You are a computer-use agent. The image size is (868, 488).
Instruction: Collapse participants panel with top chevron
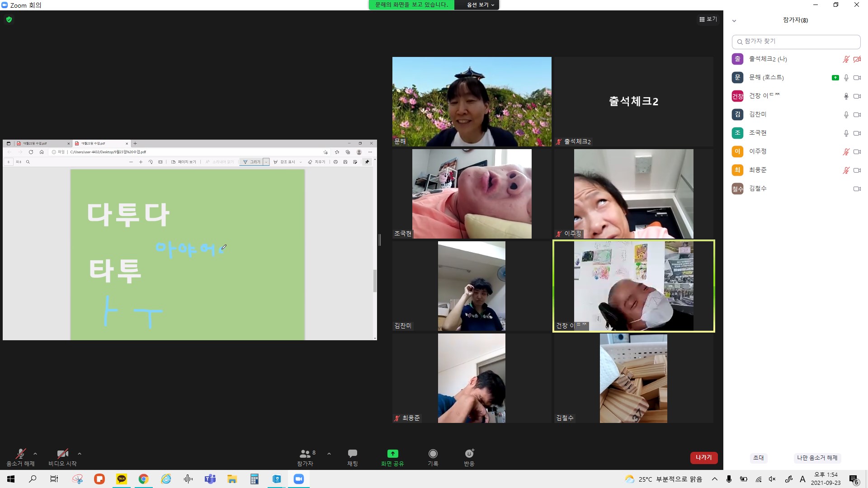pos(734,21)
